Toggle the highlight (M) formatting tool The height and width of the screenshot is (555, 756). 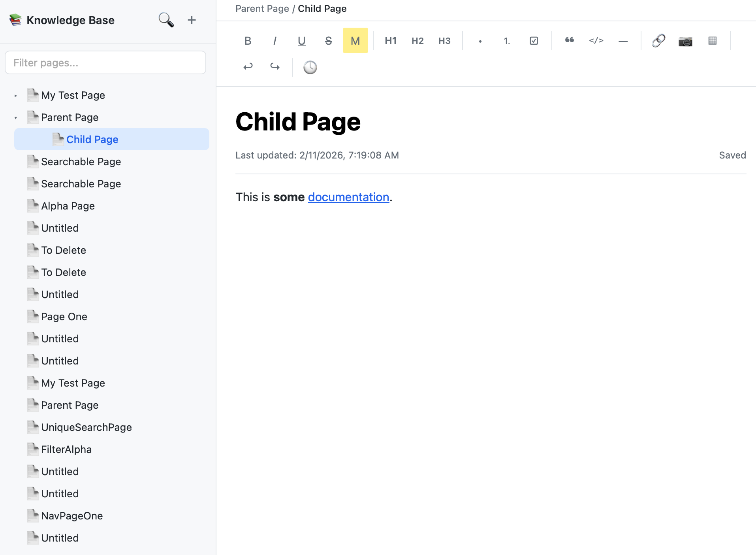click(x=355, y=40)
